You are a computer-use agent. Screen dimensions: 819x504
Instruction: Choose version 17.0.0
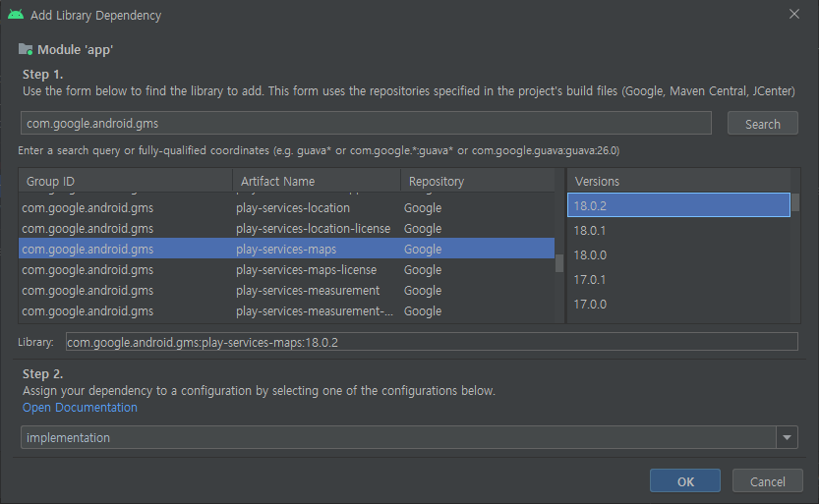pos(678,304)
